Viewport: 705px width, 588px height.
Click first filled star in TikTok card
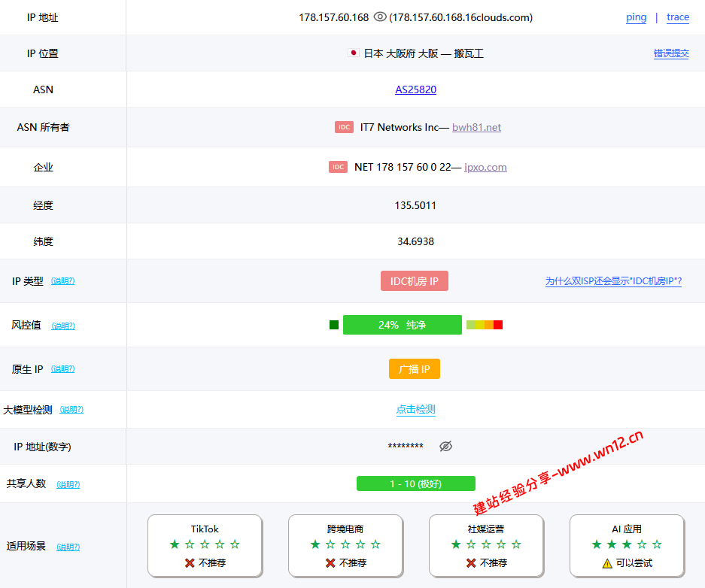point(175,544)
